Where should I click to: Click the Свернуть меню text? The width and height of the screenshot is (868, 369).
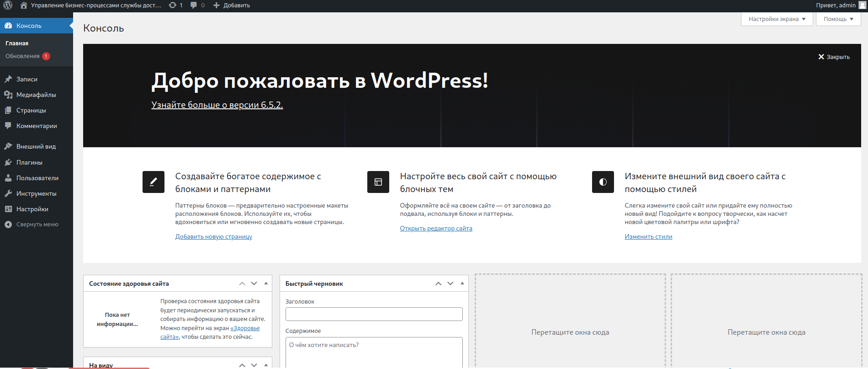tap(37, 225)
